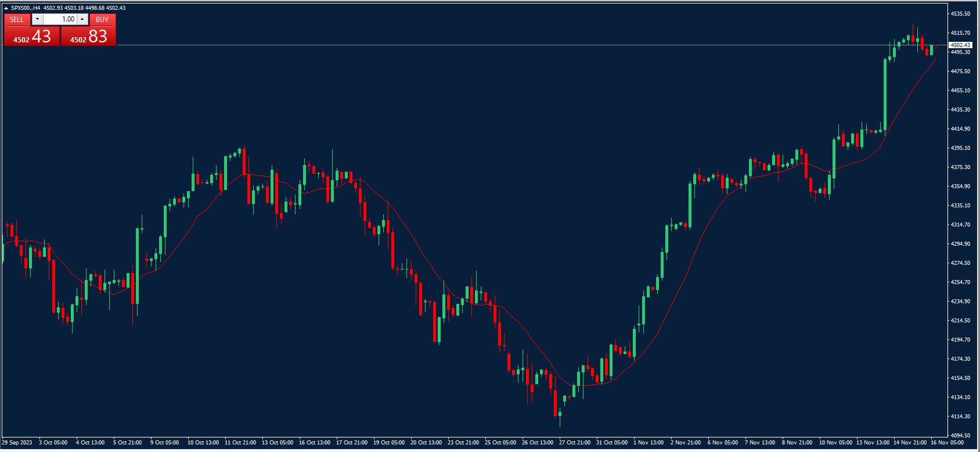Click the 4535.50 price scale label
The height and width of the screenshot is (452, 980).
[x=960, y=13]
